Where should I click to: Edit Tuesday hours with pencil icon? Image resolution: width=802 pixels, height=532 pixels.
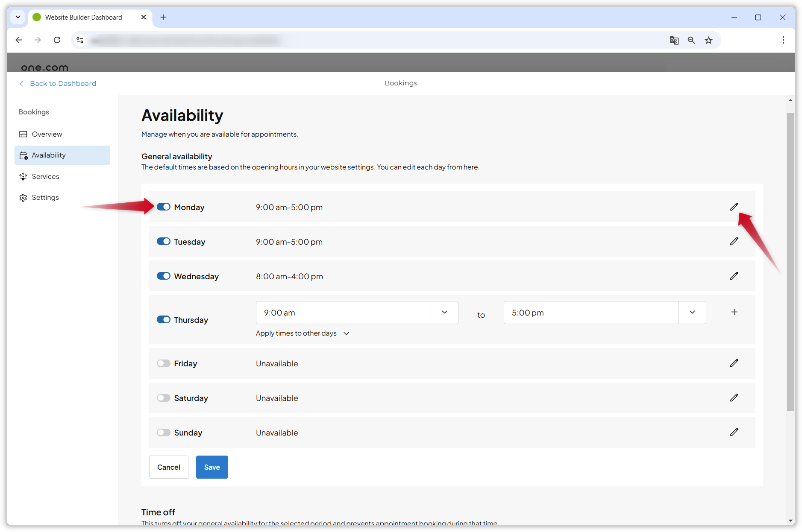pyautogui.click(x=734, y=242)
